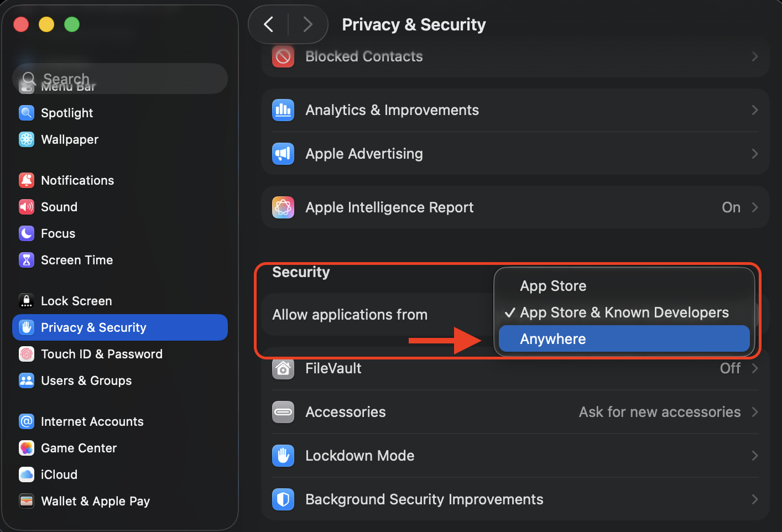
Task: Click the Game Center icon
Action: (x=27, y=448)
